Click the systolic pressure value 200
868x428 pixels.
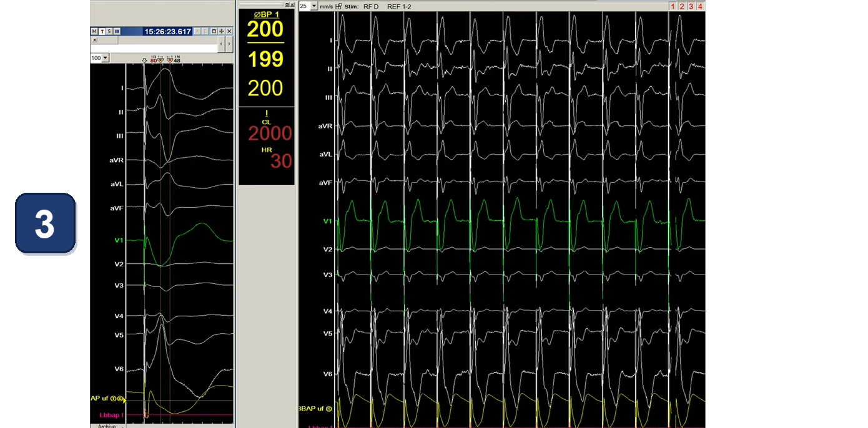265,29
